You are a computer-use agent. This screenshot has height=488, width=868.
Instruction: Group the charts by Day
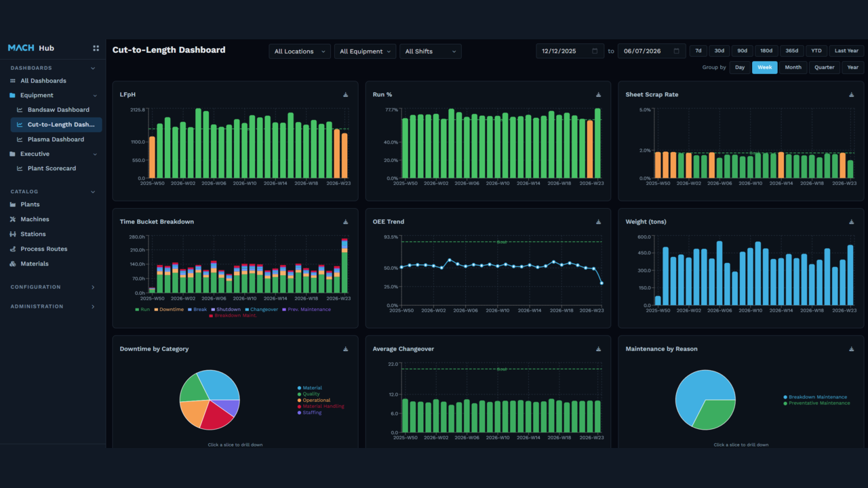pos(740,67)
